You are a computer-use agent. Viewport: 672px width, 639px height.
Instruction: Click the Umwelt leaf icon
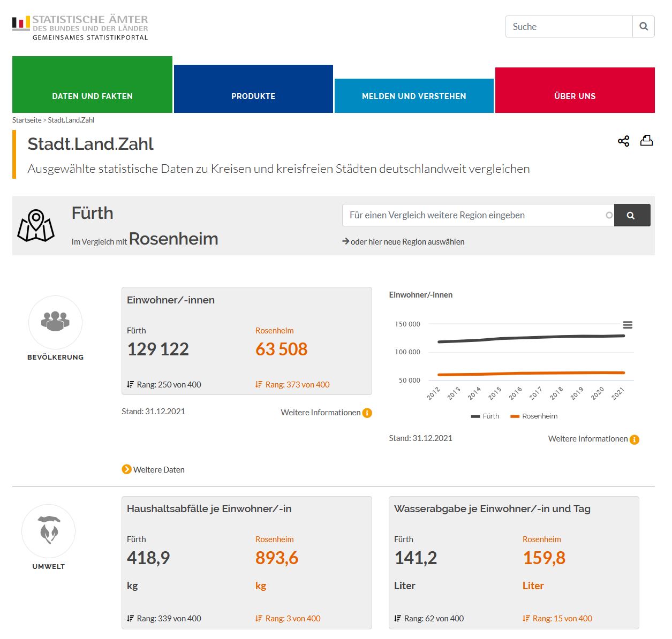[x=49, y=530]
